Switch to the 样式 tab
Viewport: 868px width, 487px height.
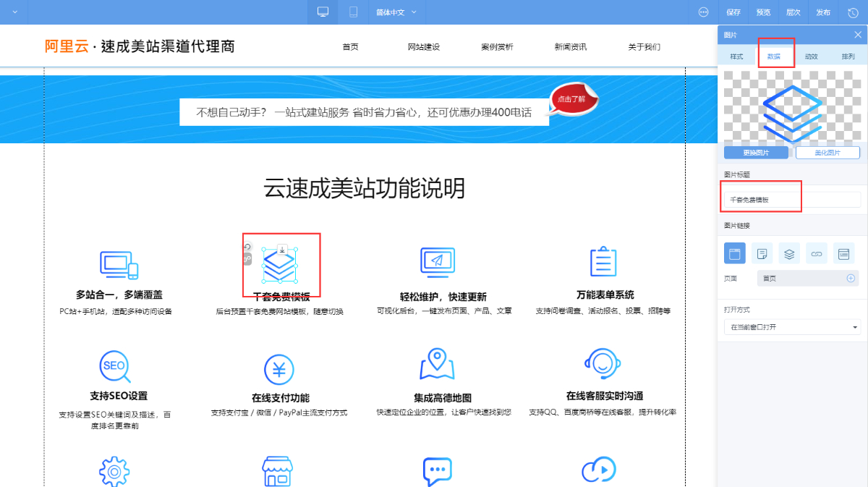pyautogui.click(x=736, y=56)
